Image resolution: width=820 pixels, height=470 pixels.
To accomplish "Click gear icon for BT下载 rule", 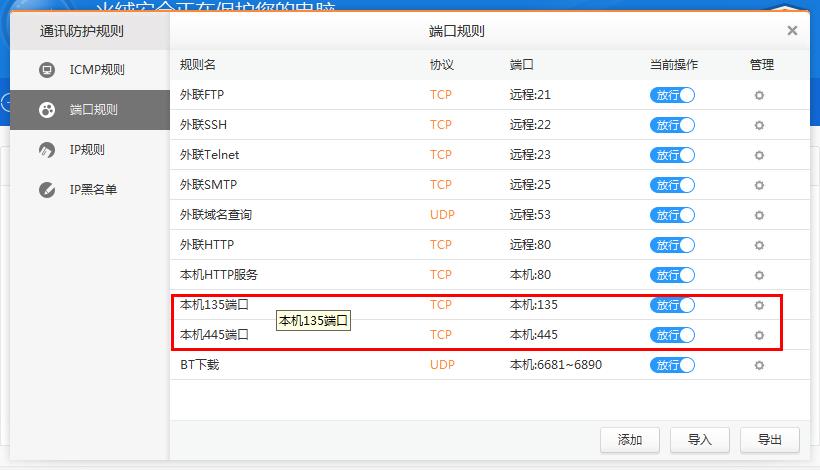I will tap(759, 365).
